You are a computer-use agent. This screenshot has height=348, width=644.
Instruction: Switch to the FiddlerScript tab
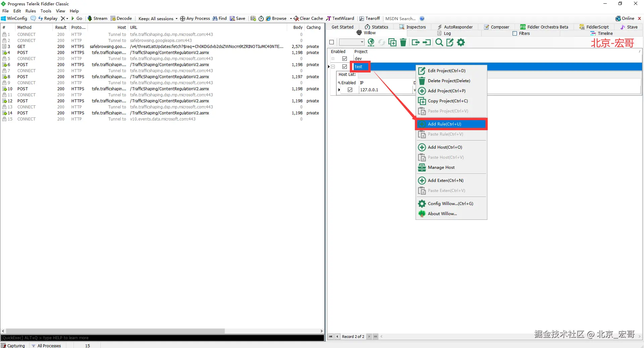(x=594, y=27)
